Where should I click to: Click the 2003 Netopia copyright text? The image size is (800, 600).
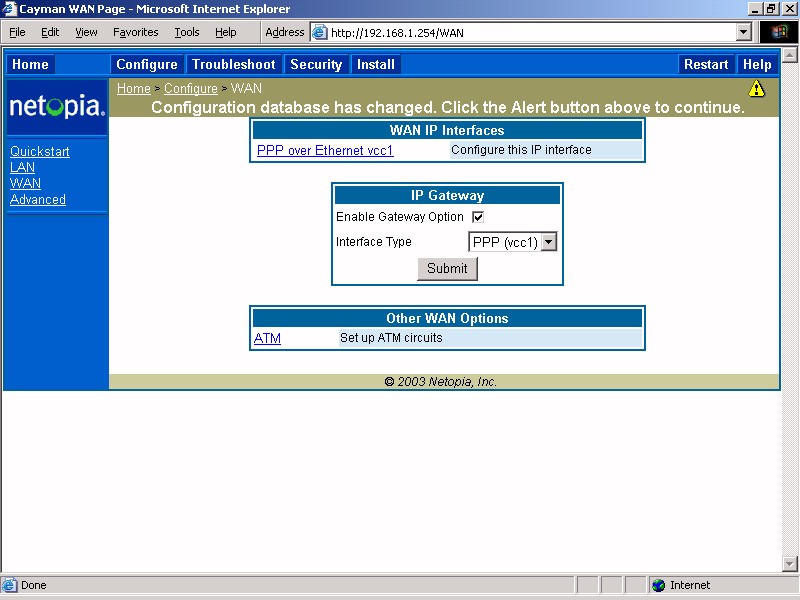441,382
